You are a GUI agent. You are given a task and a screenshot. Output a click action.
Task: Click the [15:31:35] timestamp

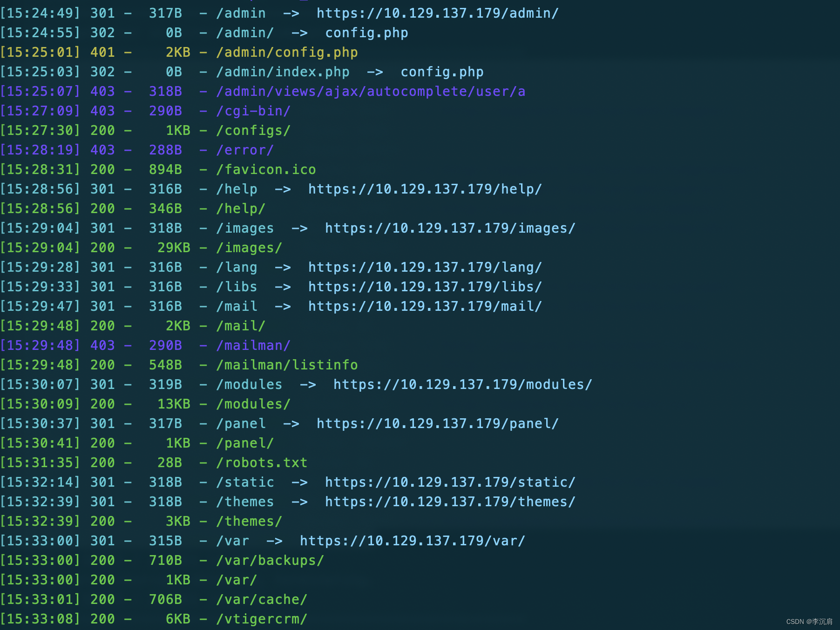(x=40, y=462)
